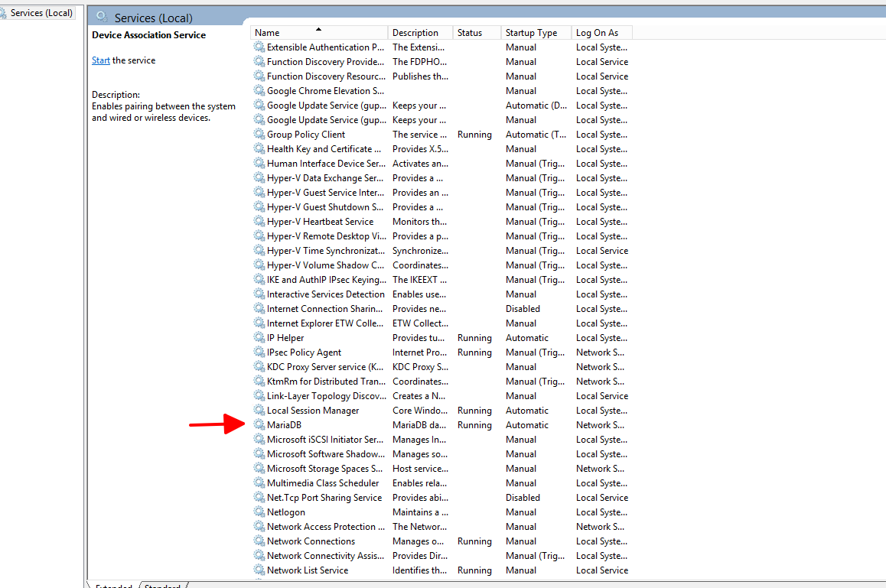Select Hyper-V Remote Desktop Virtualization name
Image resolution: width=886 pixels, height=588 pixels.
tap(326, 236)
